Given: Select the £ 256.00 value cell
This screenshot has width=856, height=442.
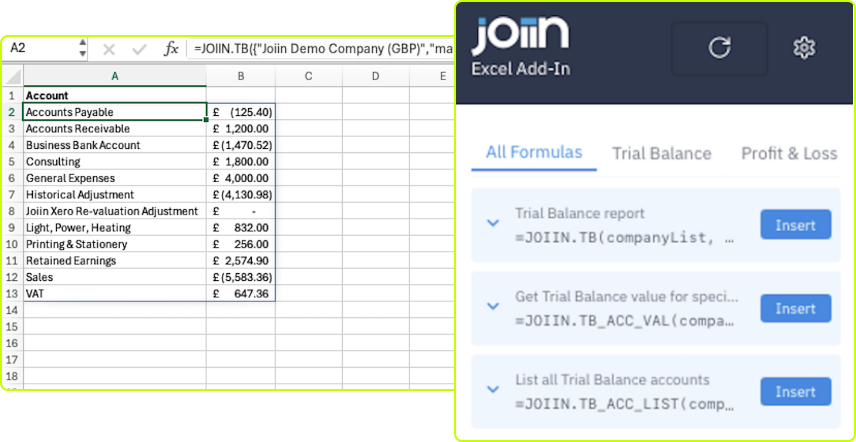Looking at the screenshot, I should tap(241, 244).
